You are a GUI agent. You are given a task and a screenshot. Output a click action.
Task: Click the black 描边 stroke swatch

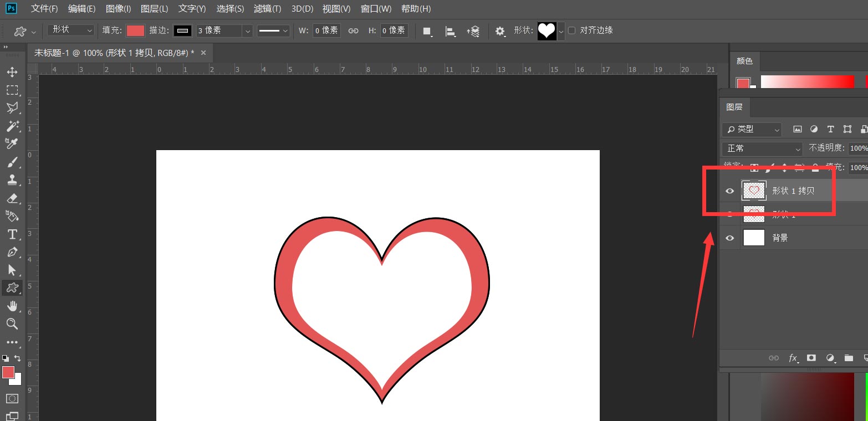pos(183,30)
